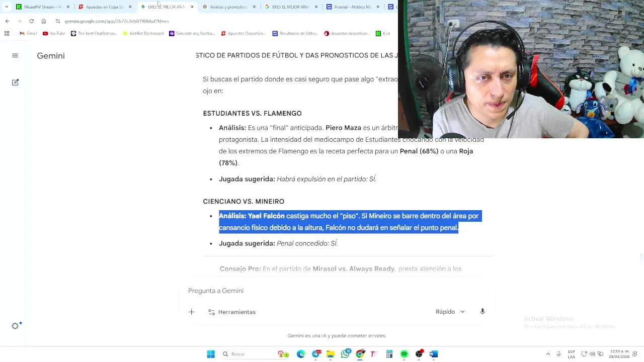Switch to MisaelHV Stream tab
644x362 pixels.
click(x=43, y=7)
